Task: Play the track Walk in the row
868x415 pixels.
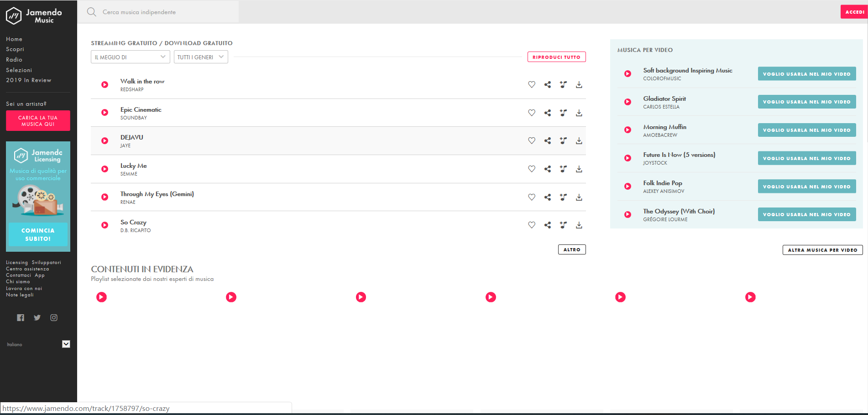Action: [105, 85]
